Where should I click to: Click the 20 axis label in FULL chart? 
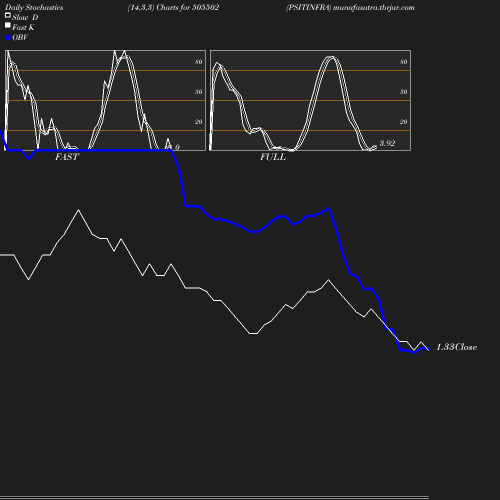click(404, 122)
